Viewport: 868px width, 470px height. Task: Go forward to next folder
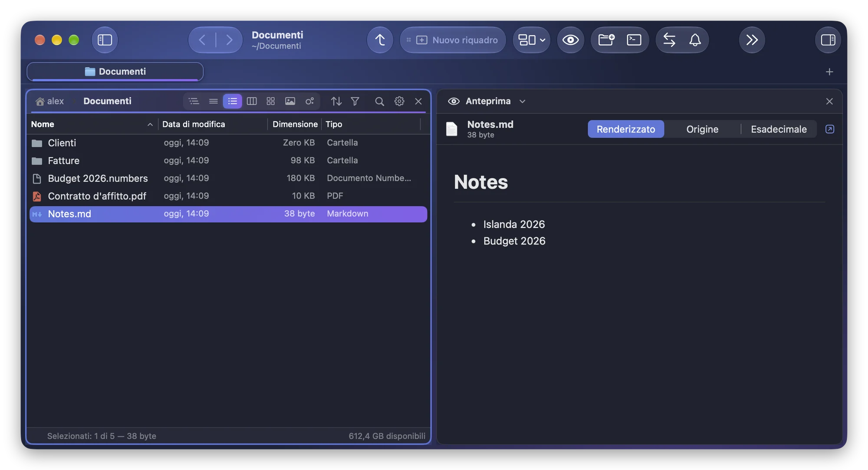coord(229,40)
